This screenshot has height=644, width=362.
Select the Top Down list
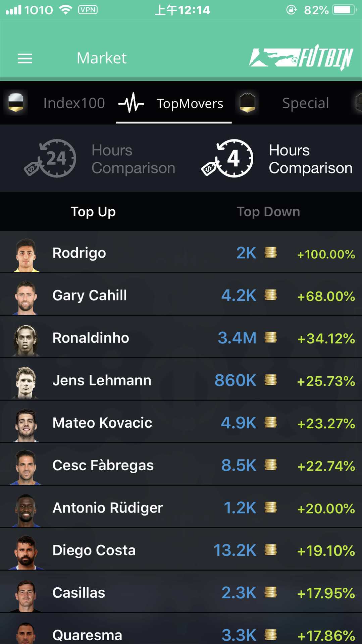pos(268,212)
